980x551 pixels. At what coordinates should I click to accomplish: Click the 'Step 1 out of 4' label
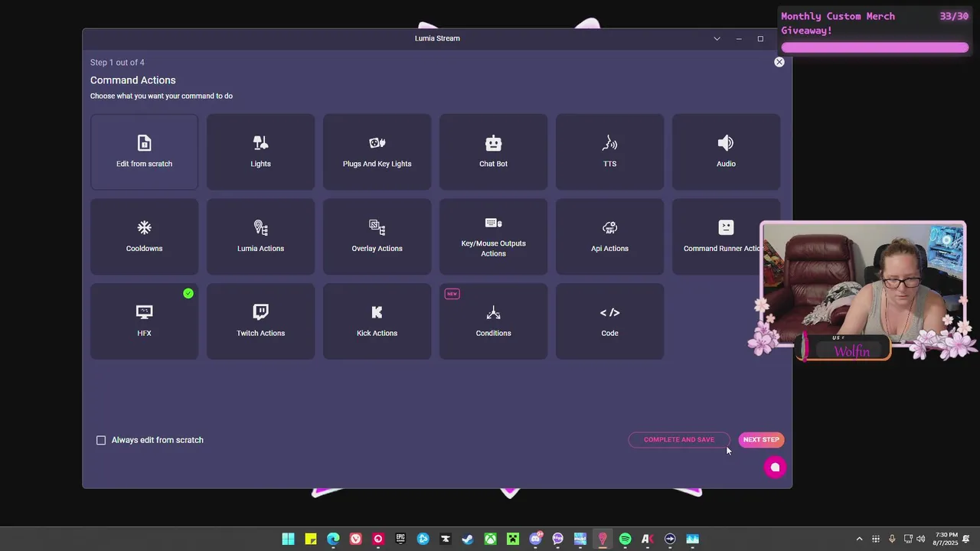click(x=117, y=63)
